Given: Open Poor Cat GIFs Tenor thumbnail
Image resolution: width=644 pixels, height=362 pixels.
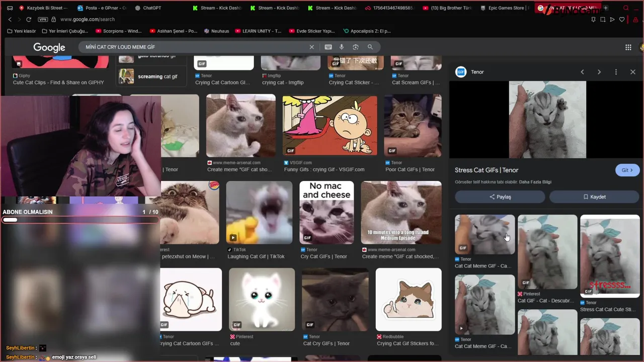Looking at the screenshot, I should (x=413, y=125).
